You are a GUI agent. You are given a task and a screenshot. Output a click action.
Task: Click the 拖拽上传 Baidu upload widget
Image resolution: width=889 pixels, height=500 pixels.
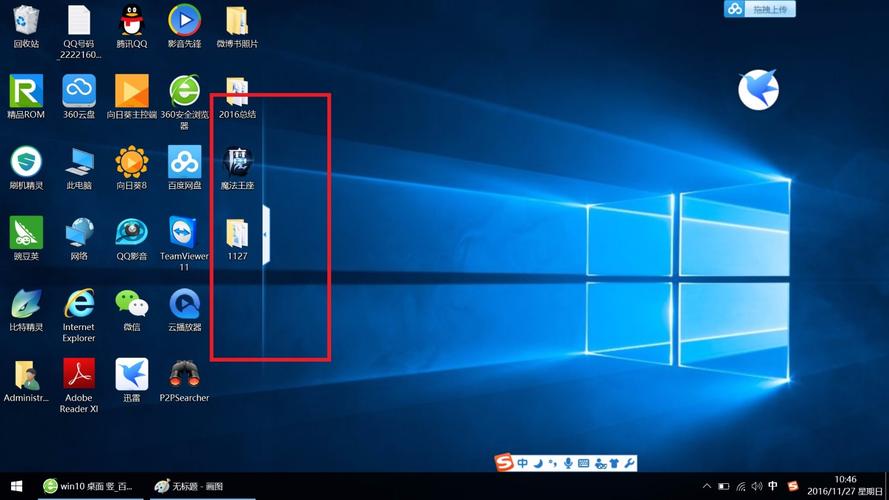coord(760,9)
